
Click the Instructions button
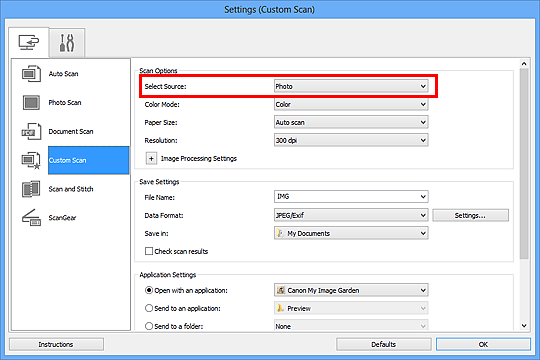coord(56,344)
